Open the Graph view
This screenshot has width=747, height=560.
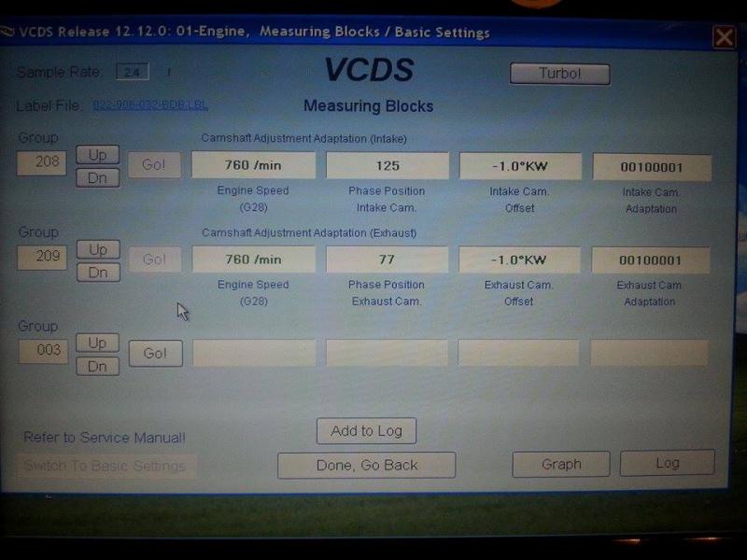coord(561,464)
